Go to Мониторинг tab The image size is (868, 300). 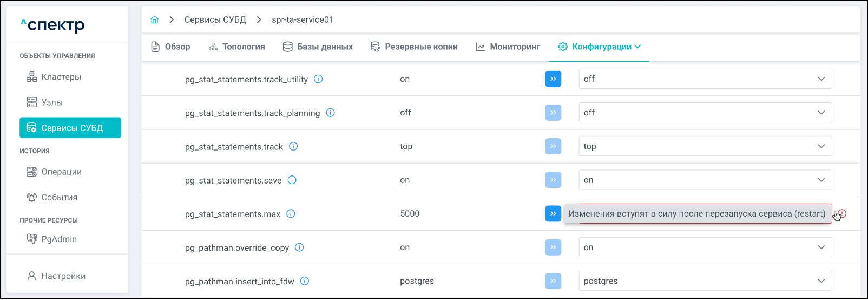(x=508, y=47)
